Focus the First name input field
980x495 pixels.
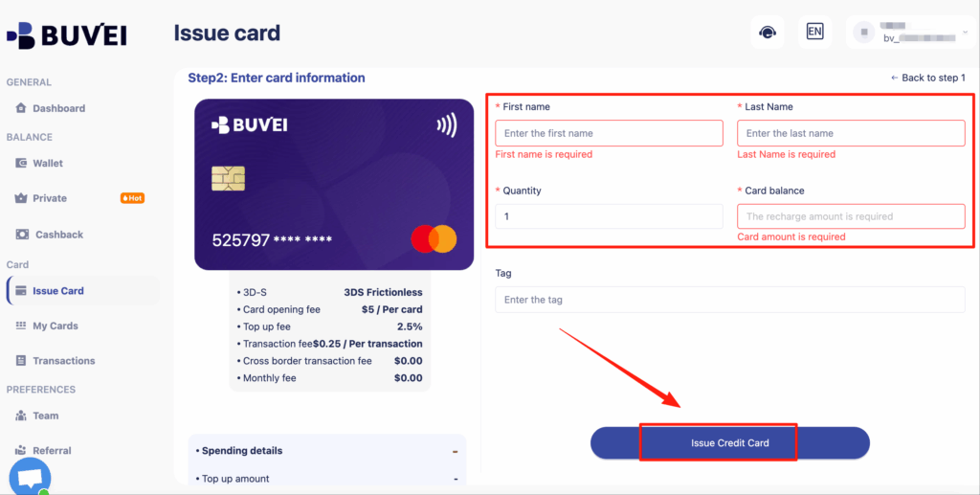609,133
